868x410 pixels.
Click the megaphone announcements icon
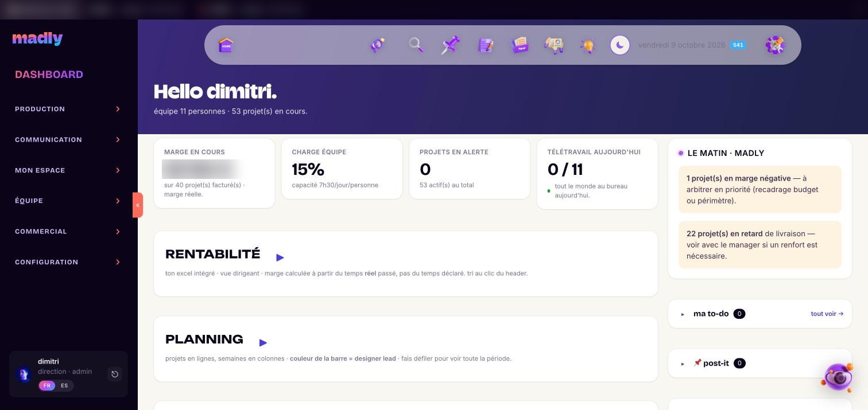pyautogui.click(x=377, y=45)
